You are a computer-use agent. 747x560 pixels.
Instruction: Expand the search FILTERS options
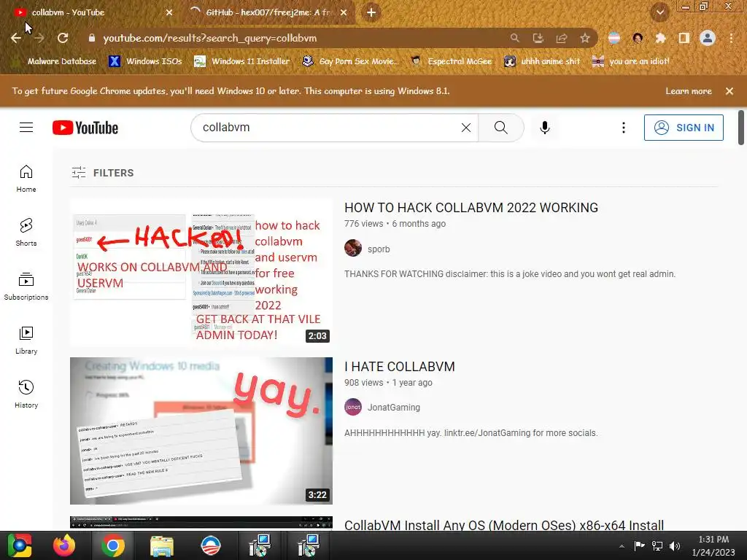click(102, 173)
